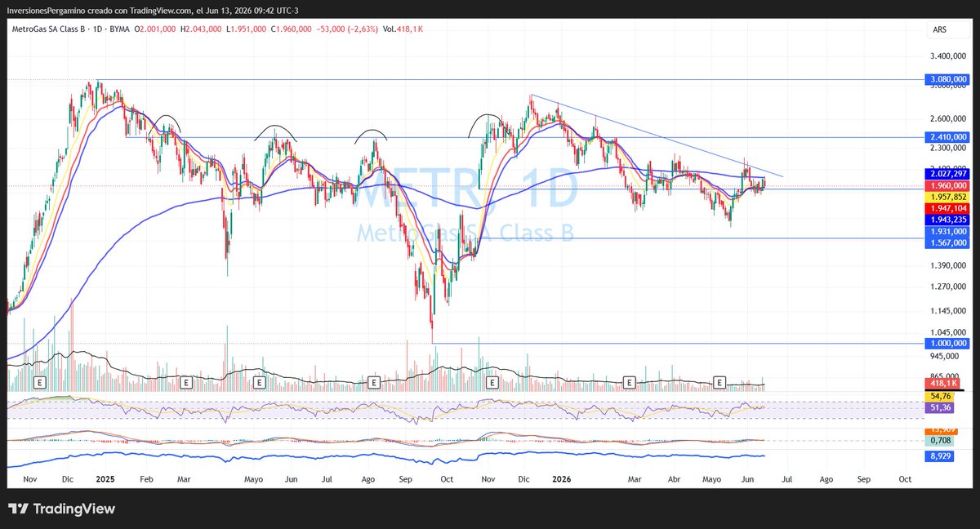Select the 1.000,000 support line label
The width and height of the screenshot is (980, 529).
(x=947, y=344)
